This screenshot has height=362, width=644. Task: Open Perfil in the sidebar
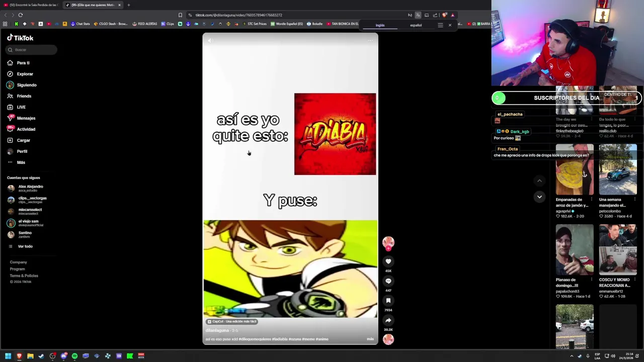click(x=18, y=151)
